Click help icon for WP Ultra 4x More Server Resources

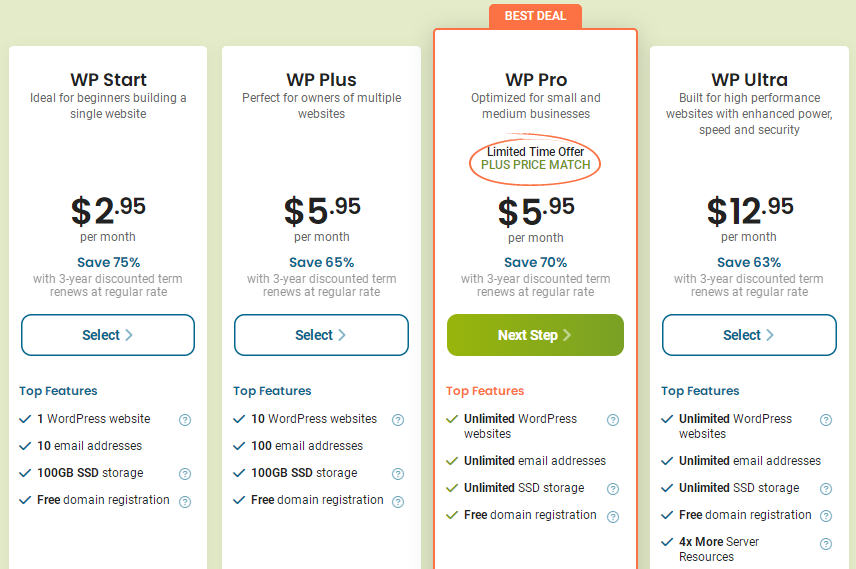826,544
